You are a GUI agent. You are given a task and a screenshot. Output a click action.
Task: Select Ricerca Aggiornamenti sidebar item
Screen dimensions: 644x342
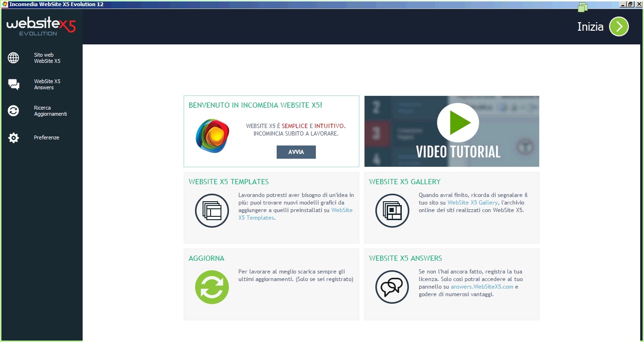(x=51, y=111)
